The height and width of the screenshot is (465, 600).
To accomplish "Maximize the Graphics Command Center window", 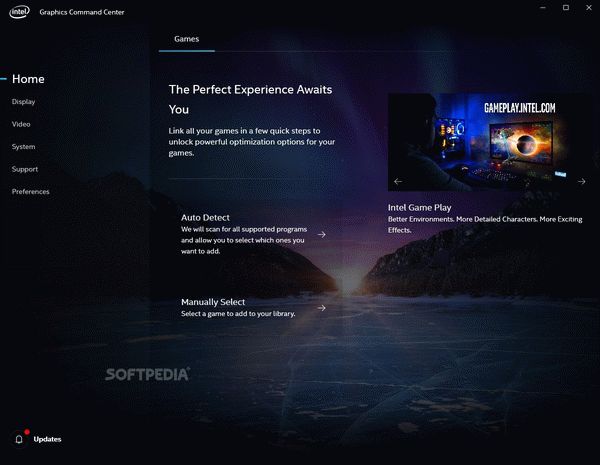I will (x=566, y=8).
